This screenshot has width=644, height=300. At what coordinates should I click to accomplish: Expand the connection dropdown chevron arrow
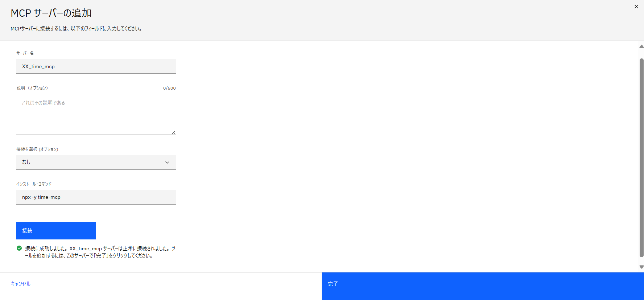coord(167,163)
